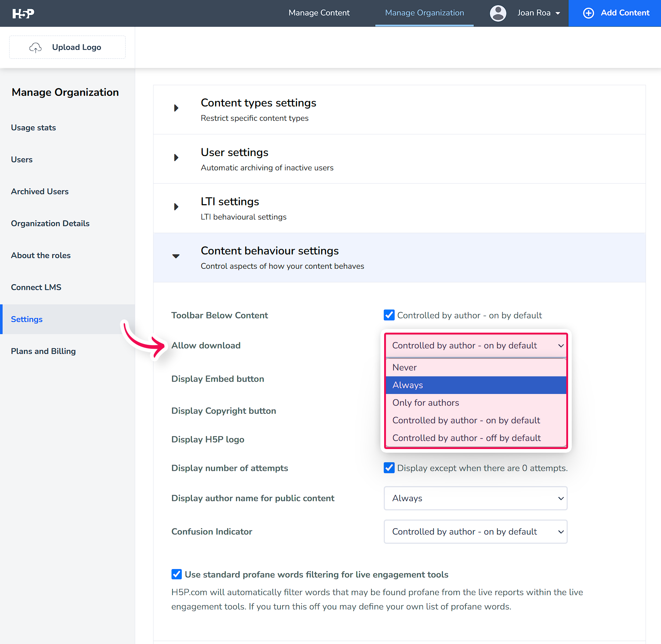Open Archived Users from the sidebar

39,191
